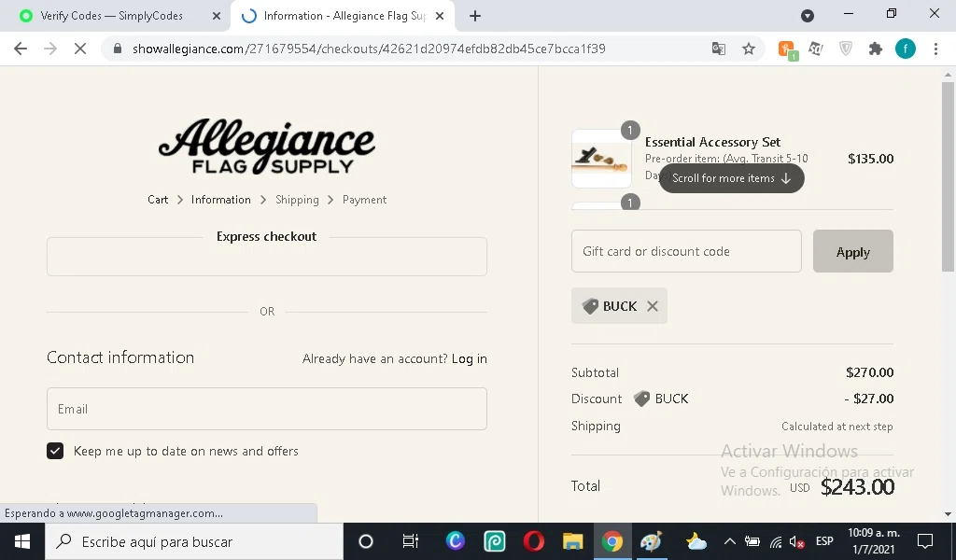The image size is (956, 560).
Task: Open the tab search dropdown arrow
Action: tap(808, 17)
